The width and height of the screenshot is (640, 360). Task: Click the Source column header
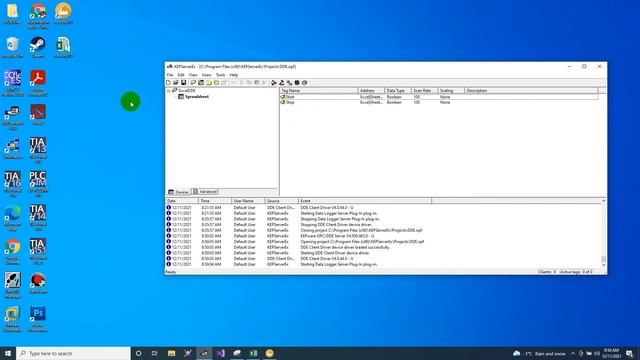(282, 201)
